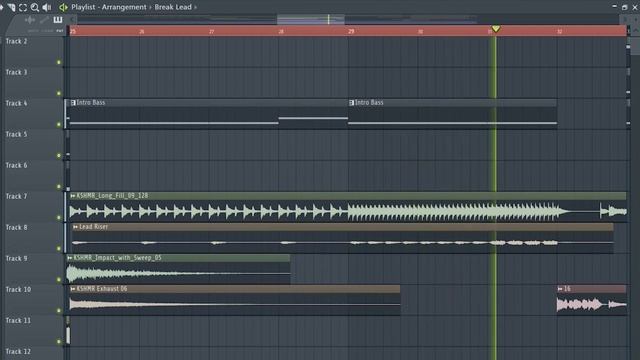
Task: Open clip menu icon for clip 16
Action: [560, 289]
